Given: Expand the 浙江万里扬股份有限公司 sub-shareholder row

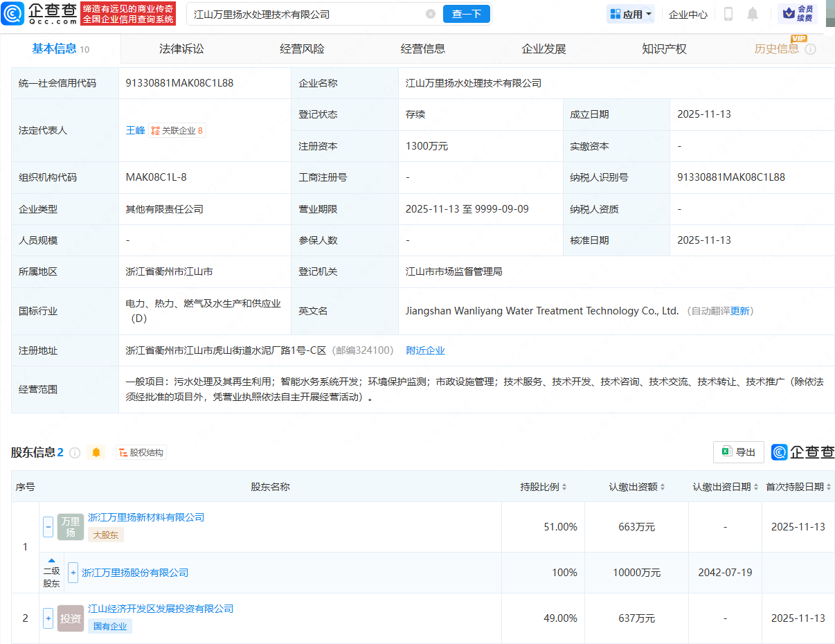Looking at the screenshot, I should [73, 573].
